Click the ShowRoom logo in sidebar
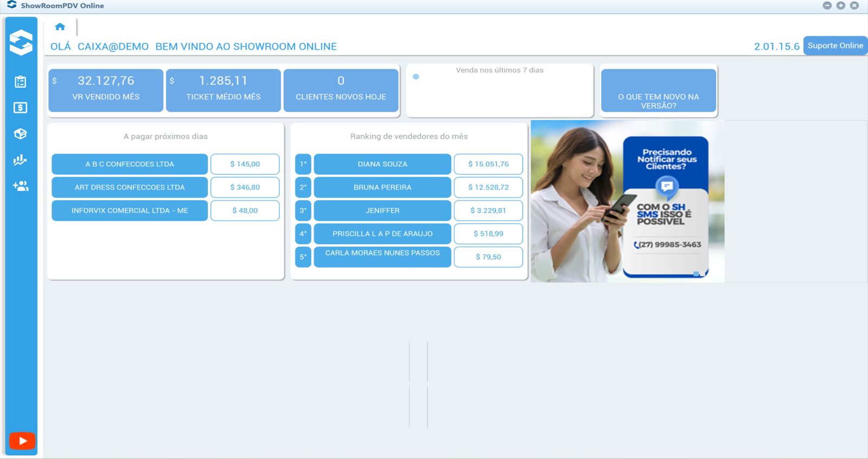The height and width of the screenshot is (459, 868). point(21,42)
